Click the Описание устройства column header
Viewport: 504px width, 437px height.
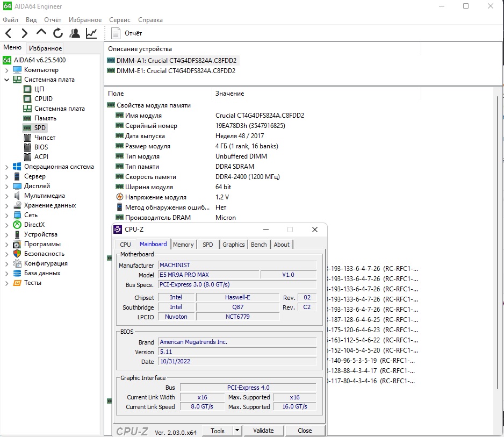(x=140, y=49)
